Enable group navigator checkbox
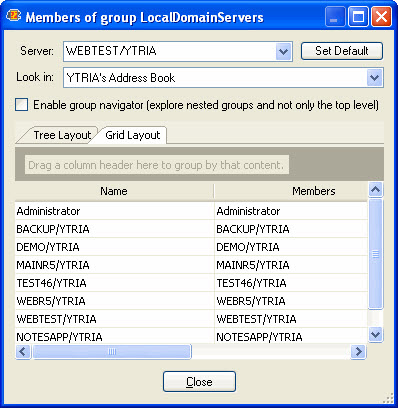The height and width of the screenshot is (408, 398). click(22, 105)
